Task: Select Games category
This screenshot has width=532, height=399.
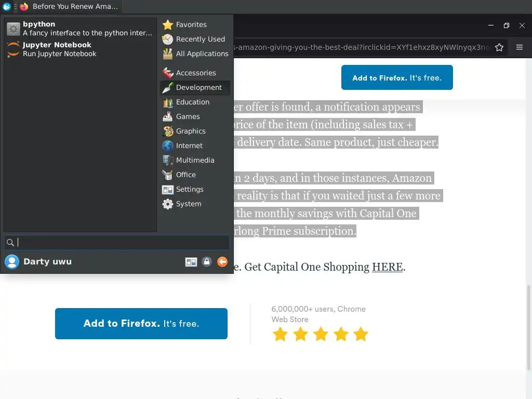Action: coord(195,116)
